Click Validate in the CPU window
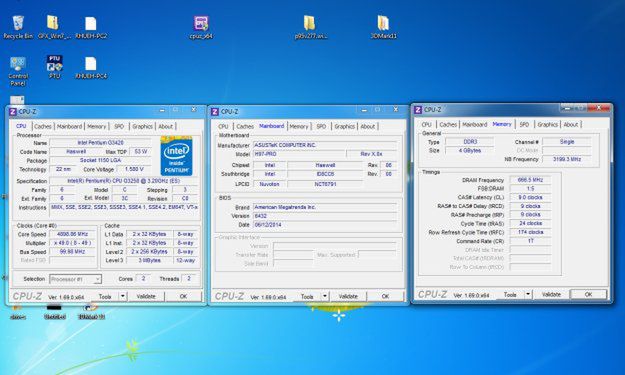625x375 pixels. tap(146, 296)
